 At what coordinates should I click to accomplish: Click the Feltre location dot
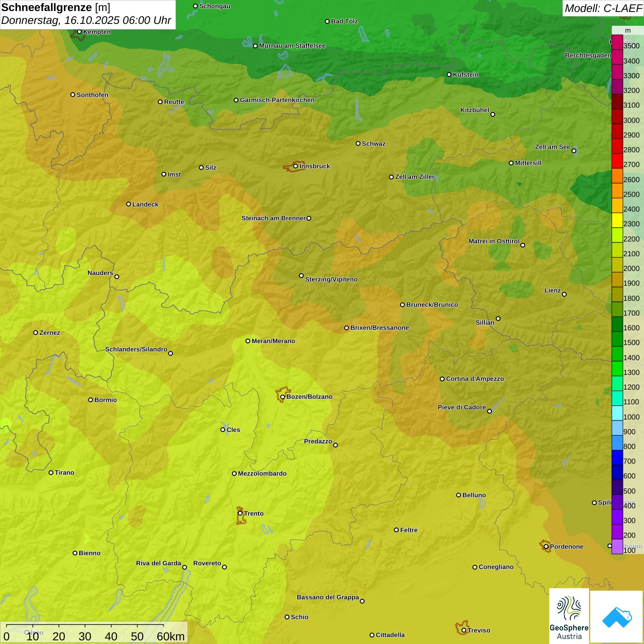(396, 530)
